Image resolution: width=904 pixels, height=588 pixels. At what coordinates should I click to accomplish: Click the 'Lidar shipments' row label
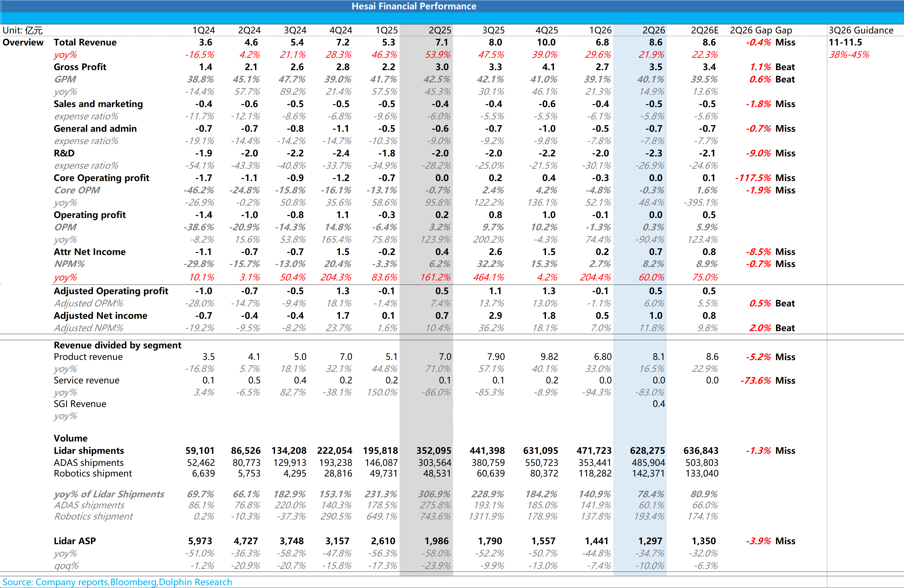click(x=89, y=451)
